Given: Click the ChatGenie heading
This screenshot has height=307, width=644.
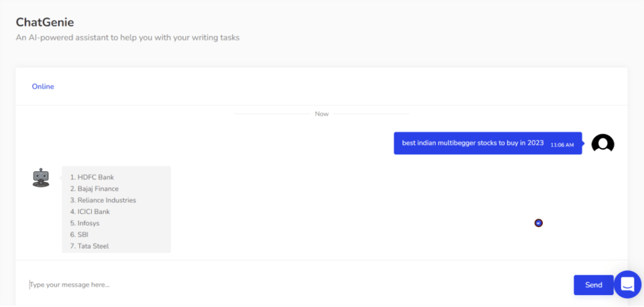Looking at the screenshot, I should 45,22.
